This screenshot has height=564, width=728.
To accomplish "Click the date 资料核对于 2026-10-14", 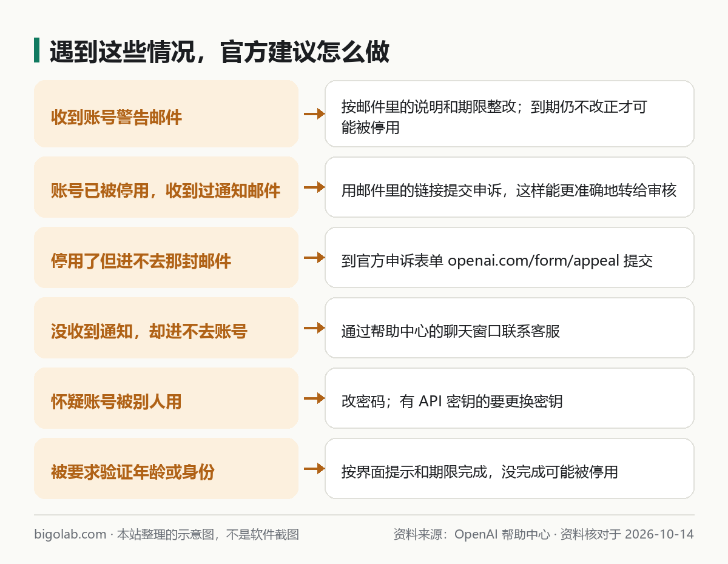I will pyautogui.click(x=627, y=534).
